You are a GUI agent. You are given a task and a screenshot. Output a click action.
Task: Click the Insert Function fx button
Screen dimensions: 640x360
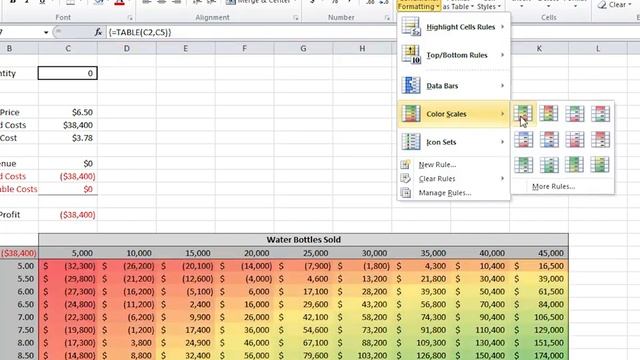click(x=98, y=32)
